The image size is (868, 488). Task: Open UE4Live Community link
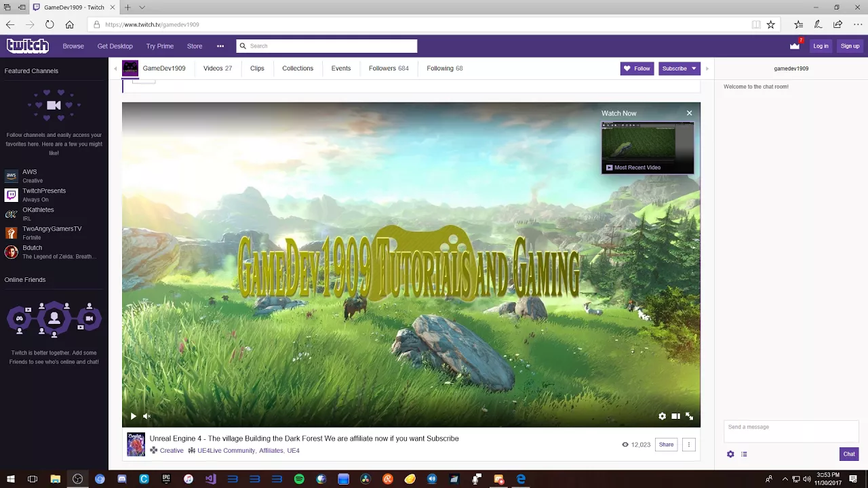226,451
